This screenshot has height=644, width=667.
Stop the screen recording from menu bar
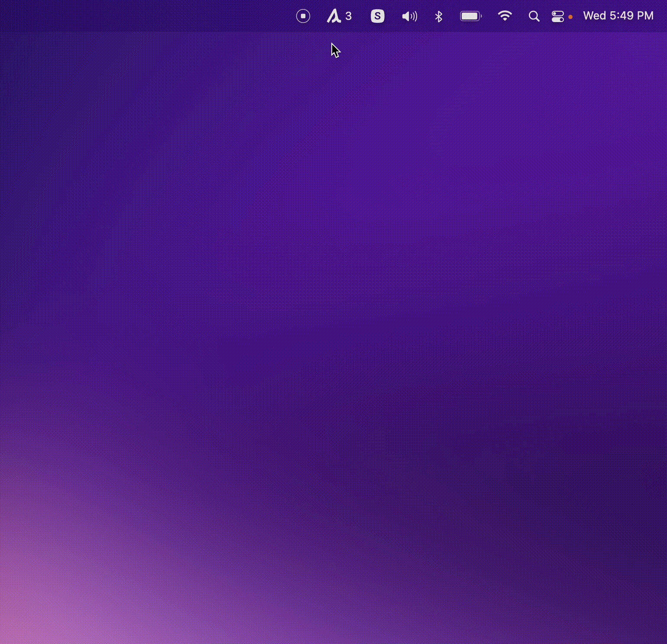pos(303,16)
